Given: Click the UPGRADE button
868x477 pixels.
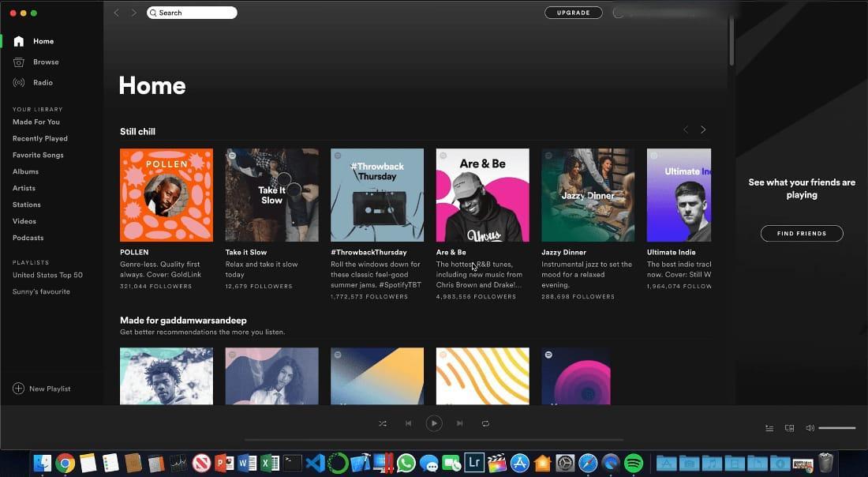Looking at the screenshot, I should (574, 12).
